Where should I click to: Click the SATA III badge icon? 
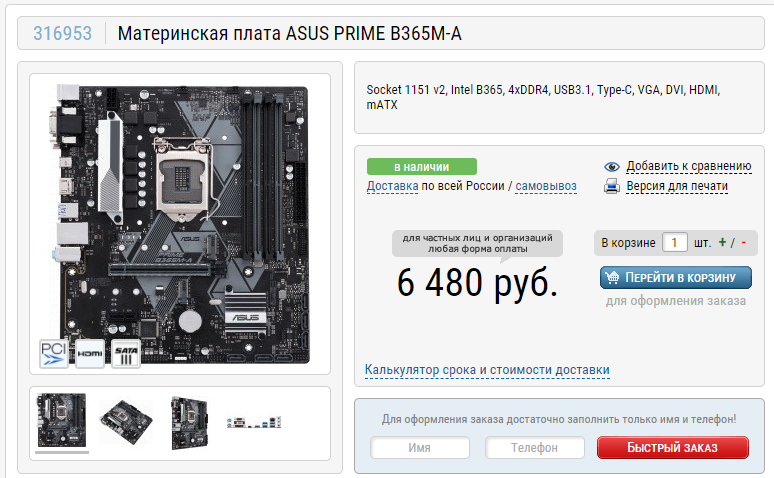126,354
